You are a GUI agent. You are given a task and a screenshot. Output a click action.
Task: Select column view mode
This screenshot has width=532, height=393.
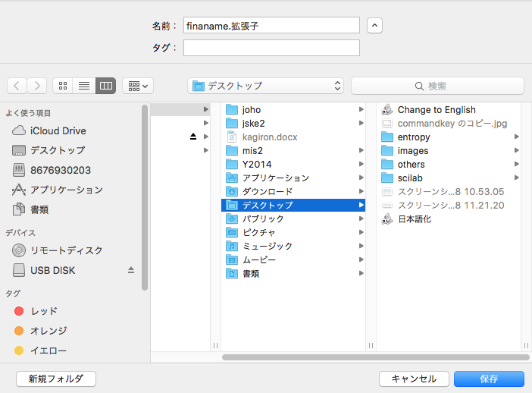click(106, 86)
